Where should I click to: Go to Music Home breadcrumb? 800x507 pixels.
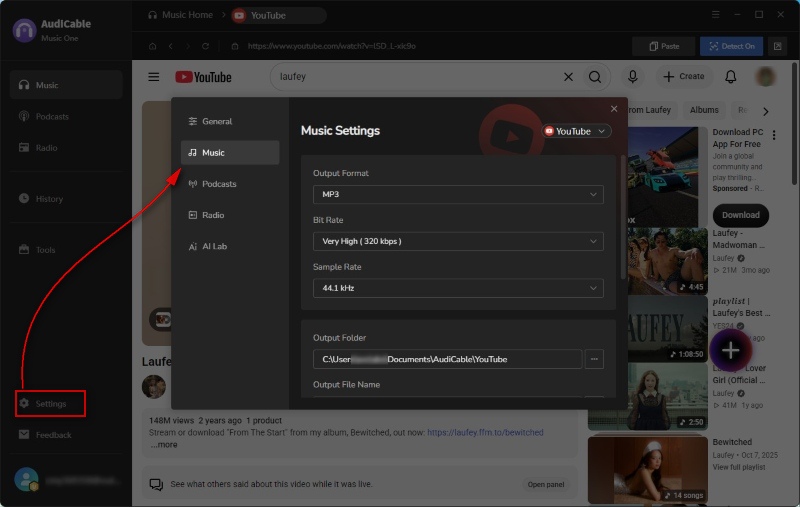pos(181,15)
